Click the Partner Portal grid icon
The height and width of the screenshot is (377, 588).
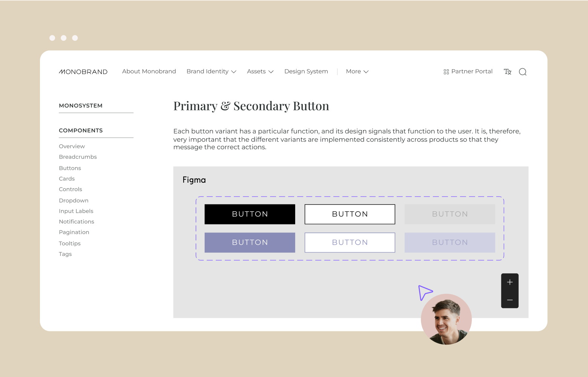pyautogui.click(x=446, y=72)
